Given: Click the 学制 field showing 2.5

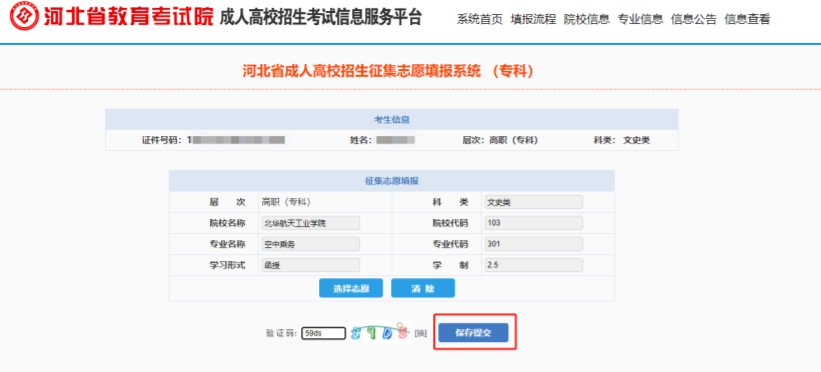Looking at the screenshot, I should [x=534, y=265].
